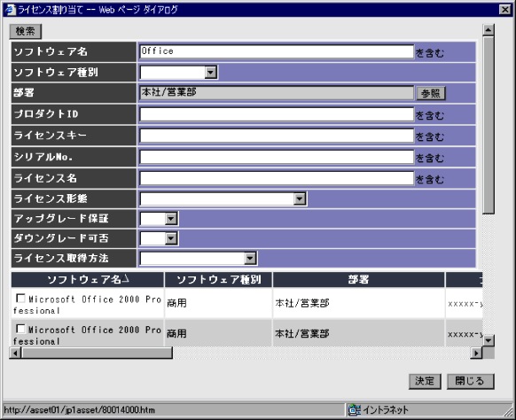Click the 検索 search button
The height and width of the screenshot is (420, 516).
click(26, 31)
